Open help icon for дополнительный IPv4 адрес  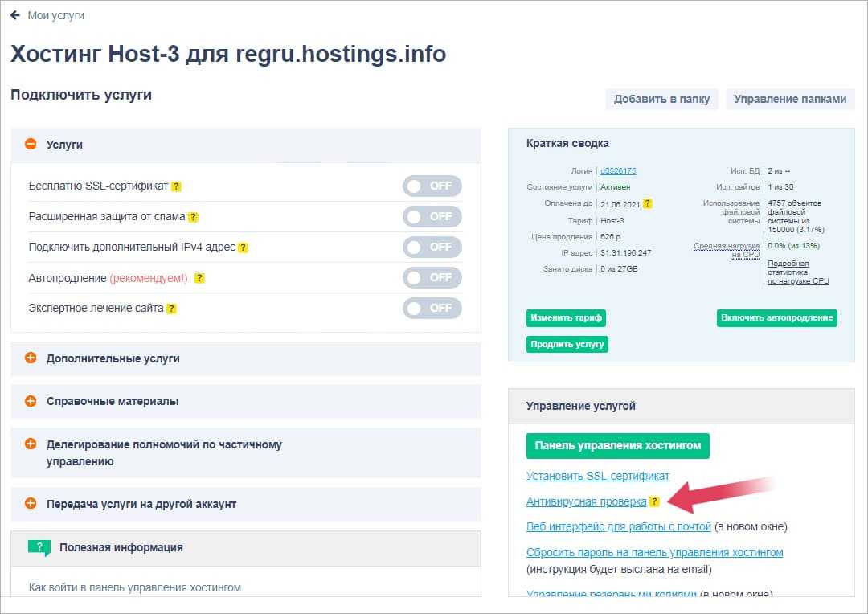[243, 248]
